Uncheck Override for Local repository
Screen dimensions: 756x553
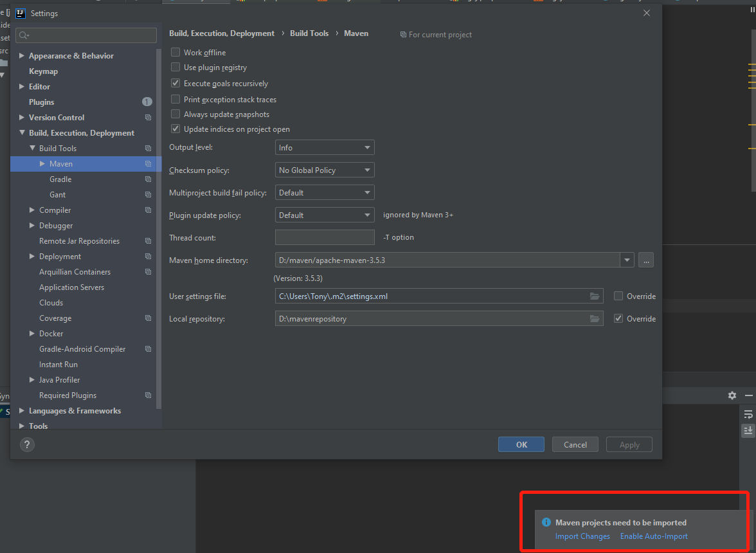(618, 319)
